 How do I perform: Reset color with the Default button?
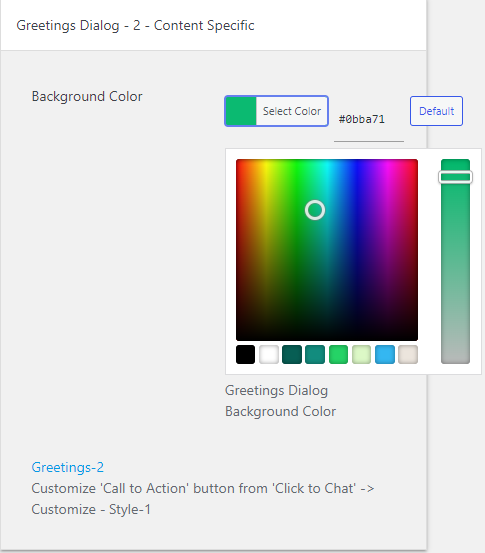436,111
